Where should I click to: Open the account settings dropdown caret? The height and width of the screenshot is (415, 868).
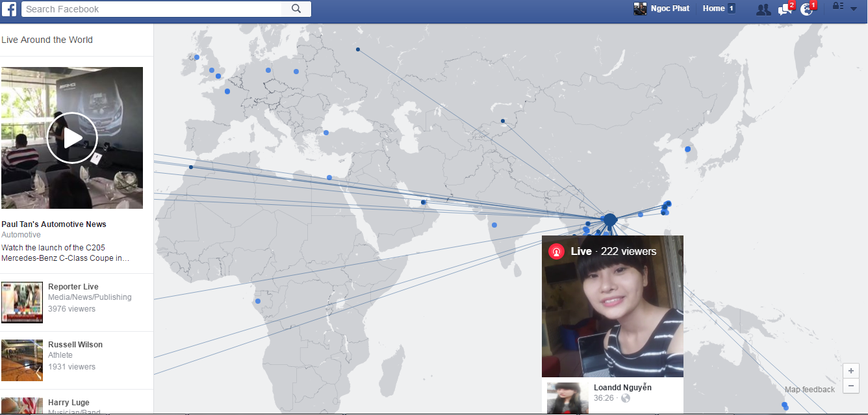click(x=853, y=9)
